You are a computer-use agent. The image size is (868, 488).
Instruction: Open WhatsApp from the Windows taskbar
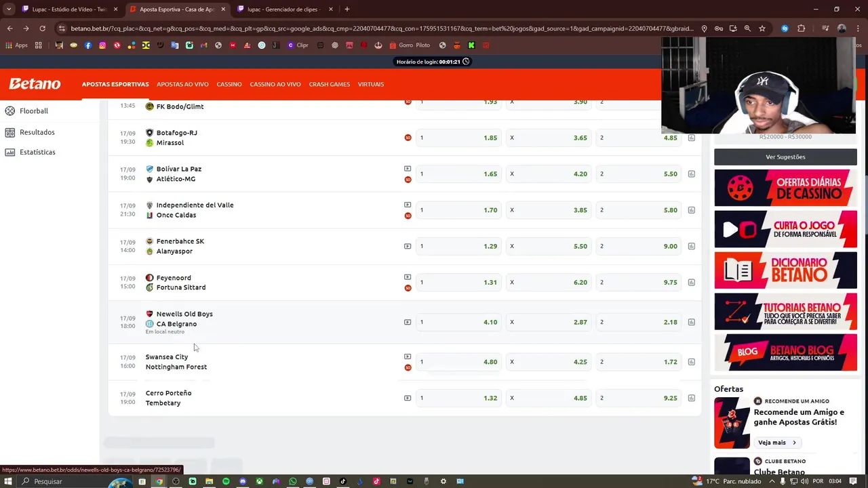(293, 481)
